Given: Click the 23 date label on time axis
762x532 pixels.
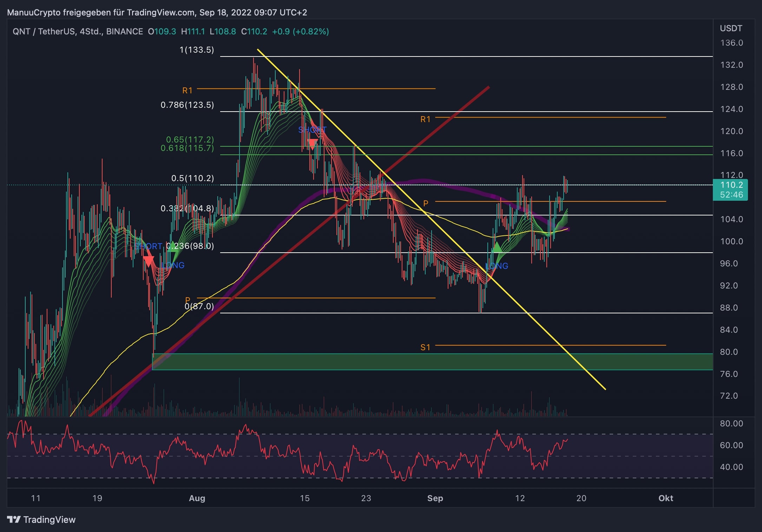Looking at the screenshot, I should pos(366,498).
